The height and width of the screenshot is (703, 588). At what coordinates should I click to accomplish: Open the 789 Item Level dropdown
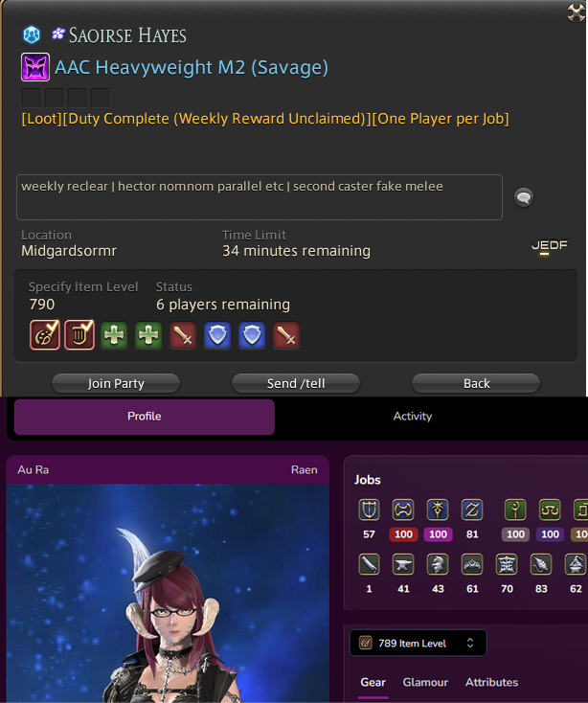(418, 643)
